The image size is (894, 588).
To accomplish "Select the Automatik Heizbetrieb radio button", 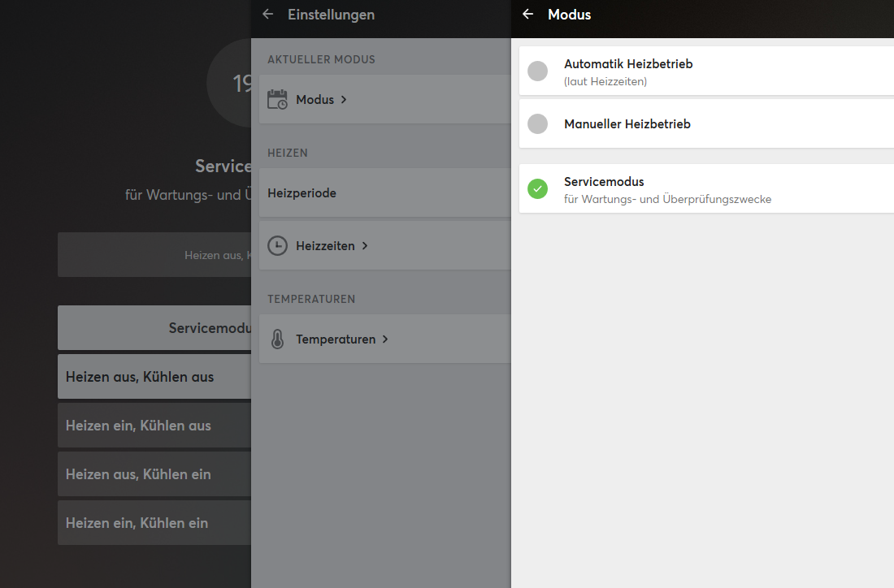I will click(537, 71).
